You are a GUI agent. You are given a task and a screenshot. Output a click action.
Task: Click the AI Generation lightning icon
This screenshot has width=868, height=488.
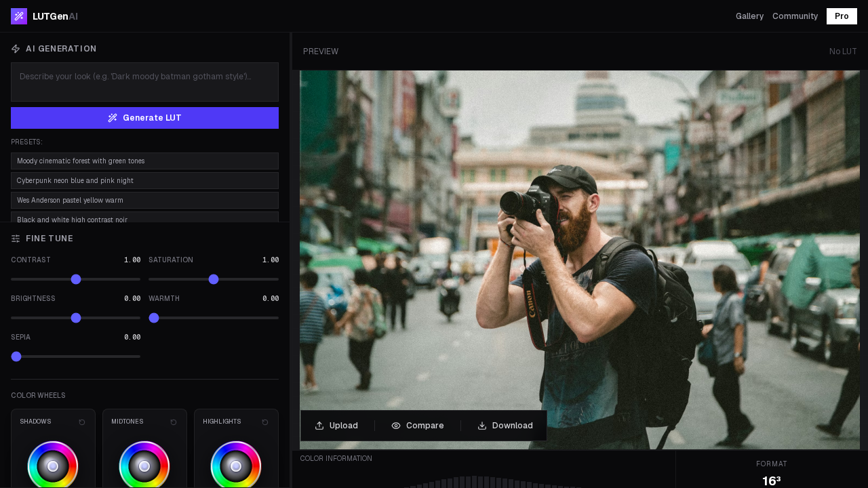(15, 48)
